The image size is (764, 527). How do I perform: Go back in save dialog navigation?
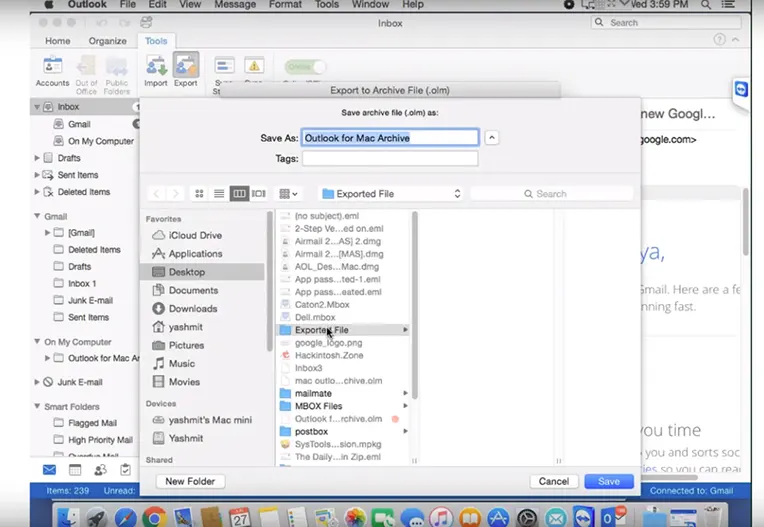[156, 194]
